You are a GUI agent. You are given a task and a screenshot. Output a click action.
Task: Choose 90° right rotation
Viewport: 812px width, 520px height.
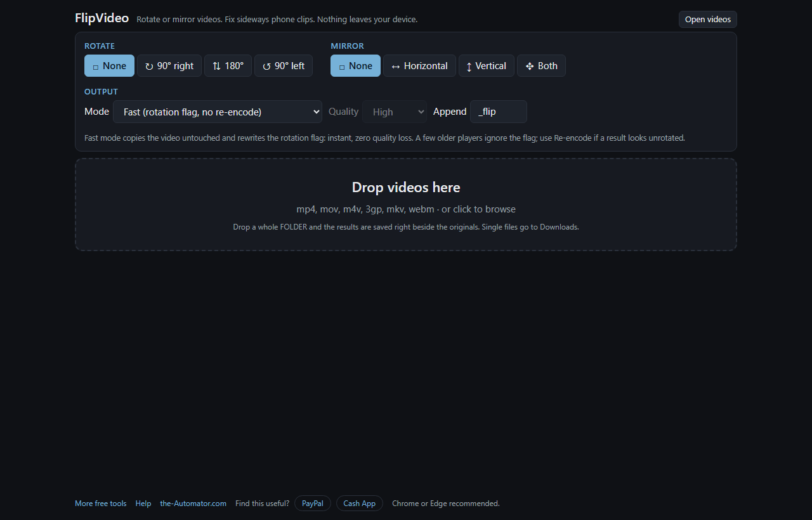click(169, 66)
